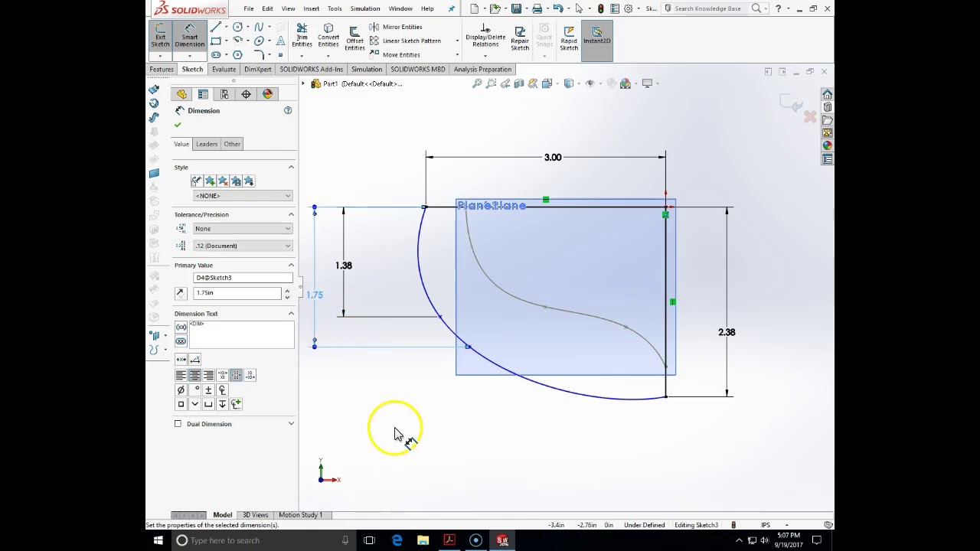Activate the Rapid Sketch tool
Screen dimensions: 980x551
click(x=569, y=38)
